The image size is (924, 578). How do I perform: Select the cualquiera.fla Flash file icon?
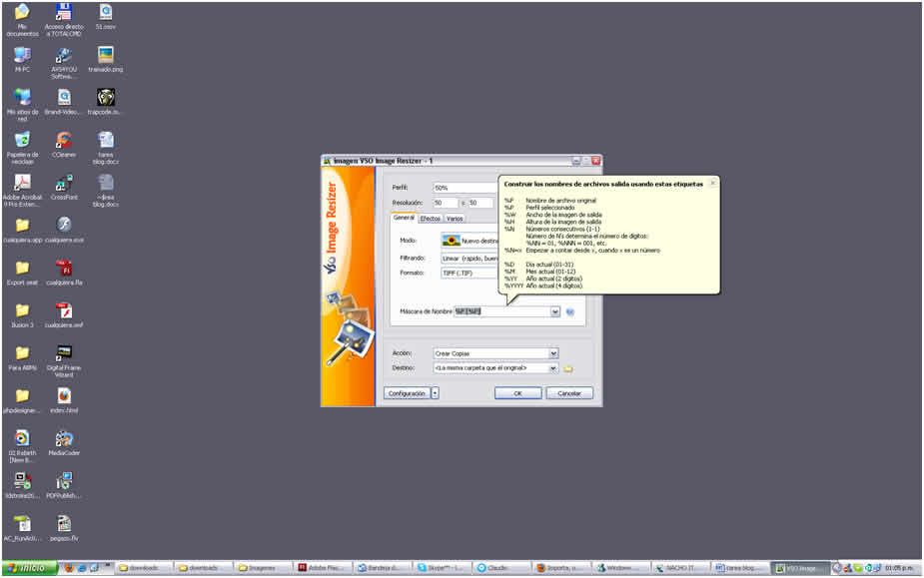tap(64, 273)
